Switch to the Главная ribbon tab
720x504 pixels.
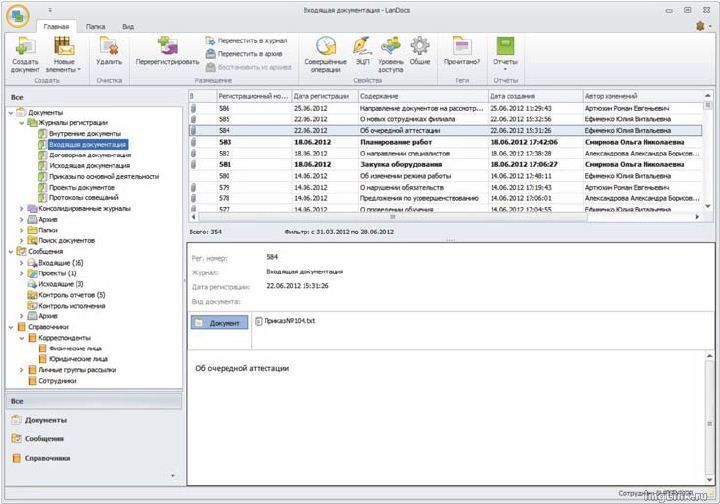point(56,27)
